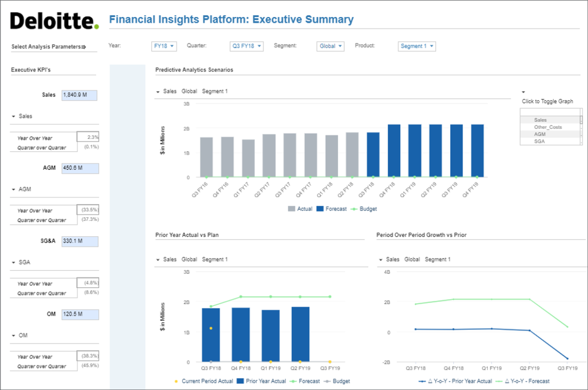This screenshot has width=588, height=390.
Task: Collapse the SGA KPI section arrow
Action: point(13,263)
